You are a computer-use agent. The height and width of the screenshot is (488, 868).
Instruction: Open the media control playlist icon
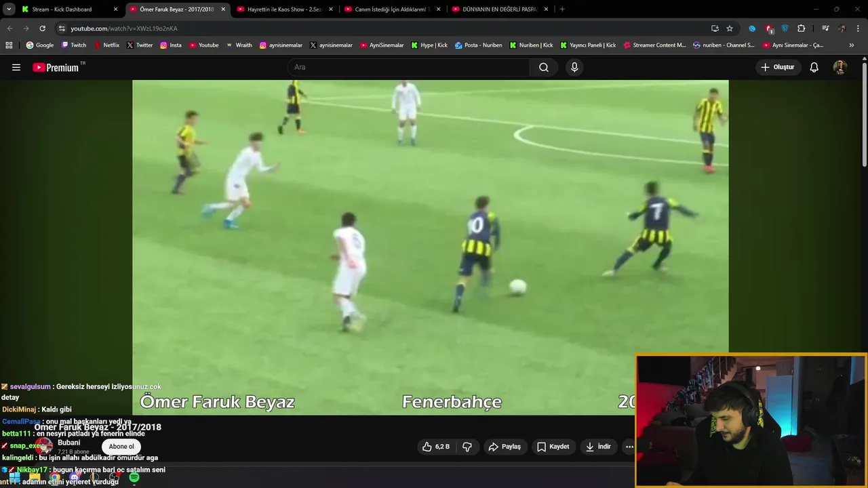[825, 28]
